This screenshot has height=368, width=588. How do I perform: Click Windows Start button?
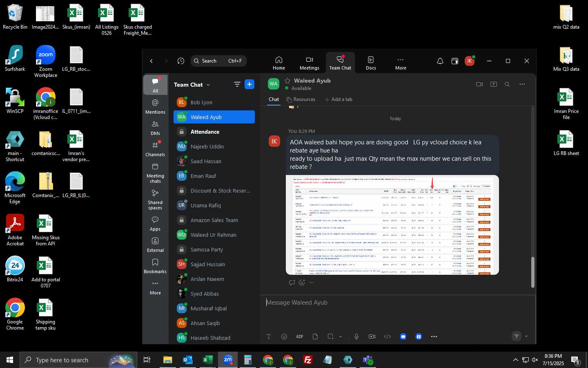pyautogui.click(x=10, y=360)
